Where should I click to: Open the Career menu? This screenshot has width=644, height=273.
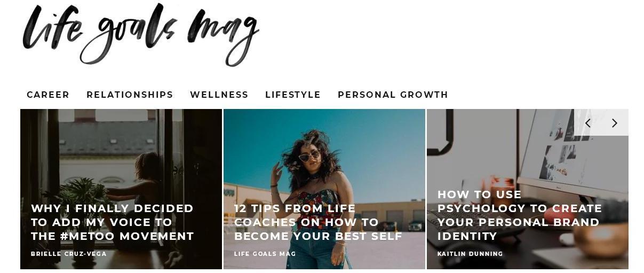point(48,95)
